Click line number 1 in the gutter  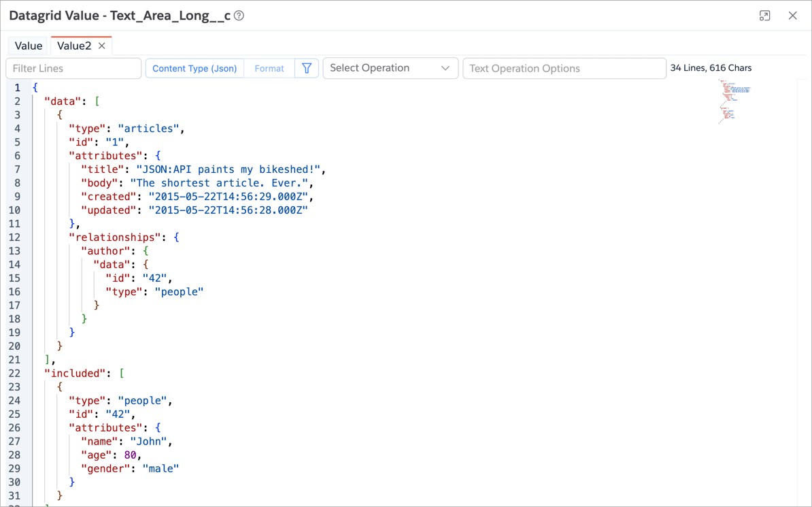17,88
